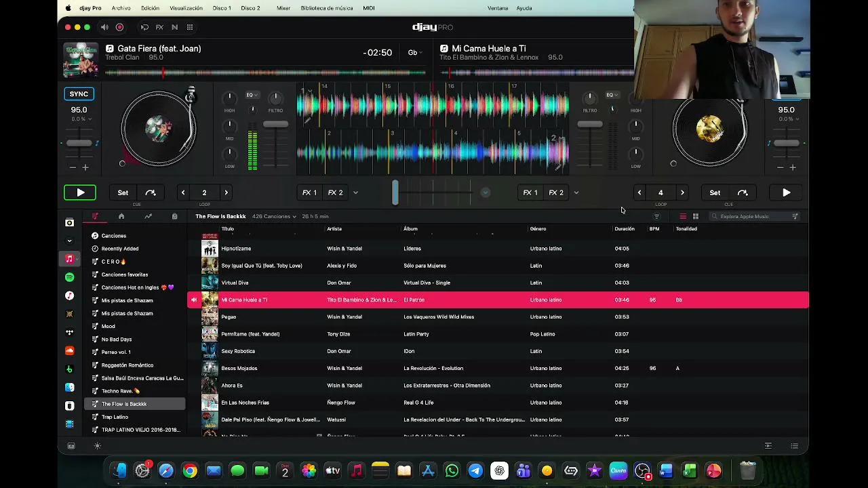Open the SoundCloud library source
This screenshot has width=868, height=488.
pos(69,350)
